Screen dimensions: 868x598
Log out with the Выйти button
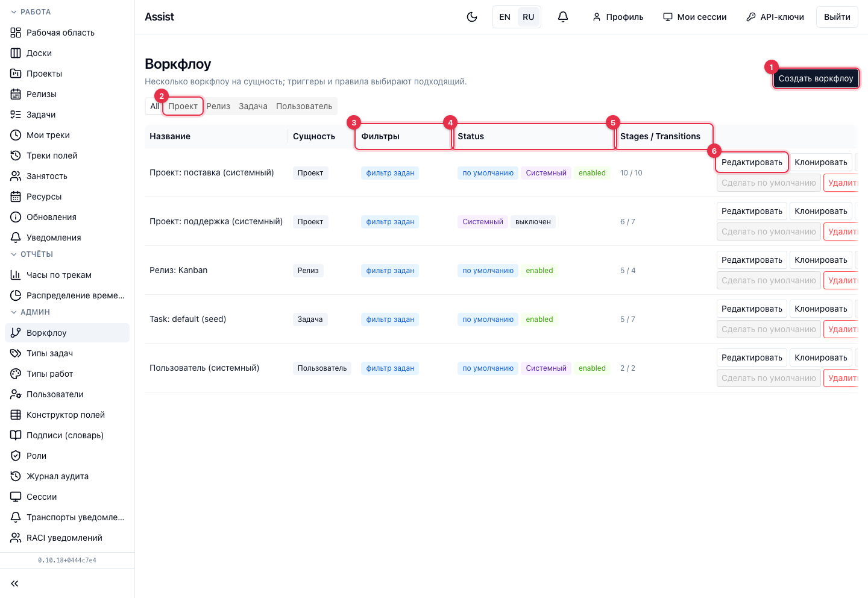(x=837, y=17)
